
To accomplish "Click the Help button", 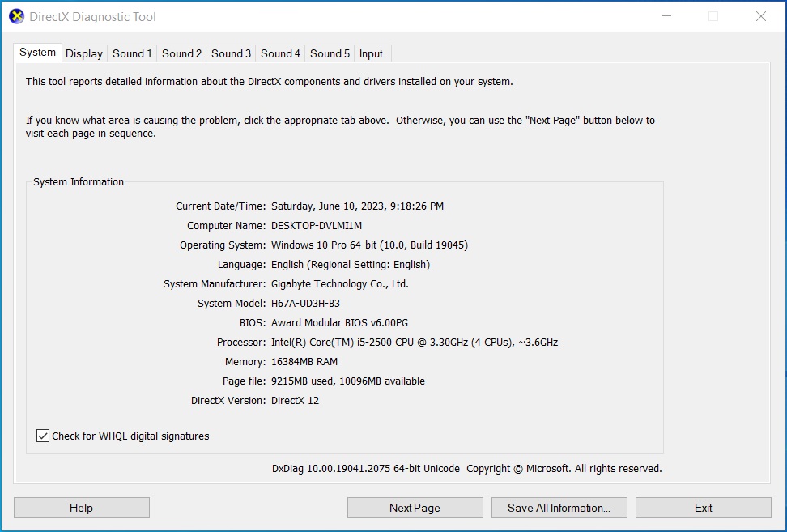I will [81, 508].
